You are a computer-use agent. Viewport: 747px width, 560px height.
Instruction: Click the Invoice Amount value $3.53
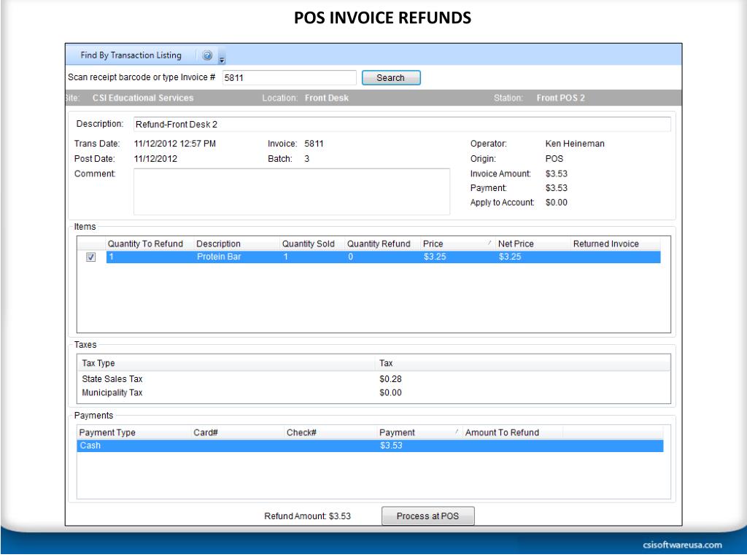click(x=557, y=174)
